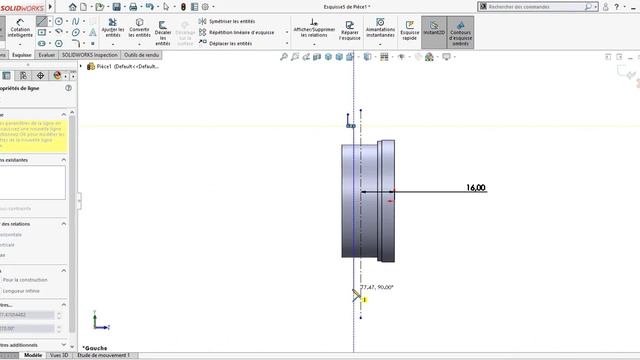Viewport: 640px width, 360px height.
Task: Click the 16,00 dimension value
Action: (x=476, y=187)
